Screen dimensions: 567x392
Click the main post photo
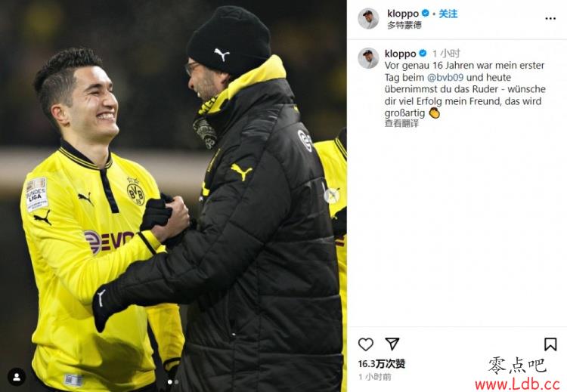coord(173,196)
